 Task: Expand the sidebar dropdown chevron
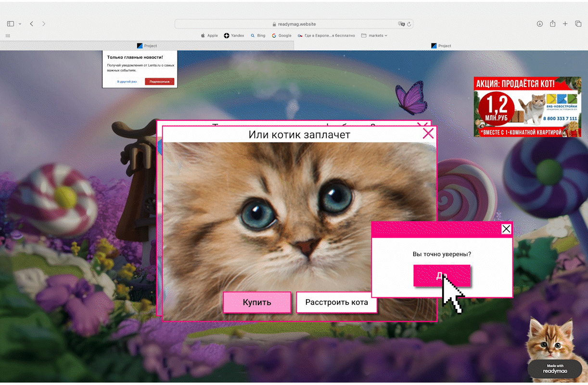click(20, 24)
